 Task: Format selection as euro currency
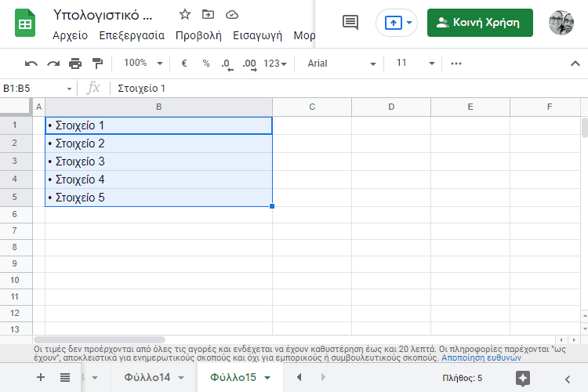point(184,63)
